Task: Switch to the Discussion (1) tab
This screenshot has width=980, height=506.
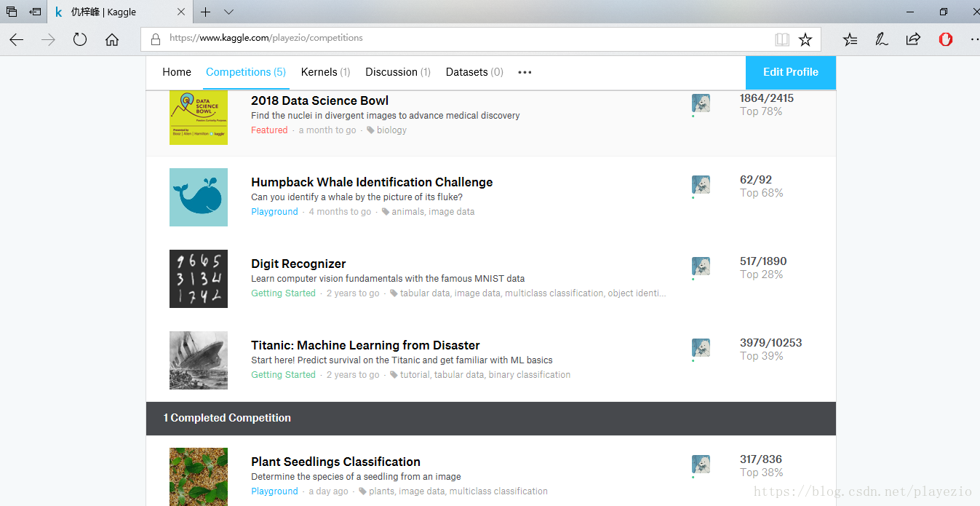Action: pyautogui.click(x=398, y=72)
